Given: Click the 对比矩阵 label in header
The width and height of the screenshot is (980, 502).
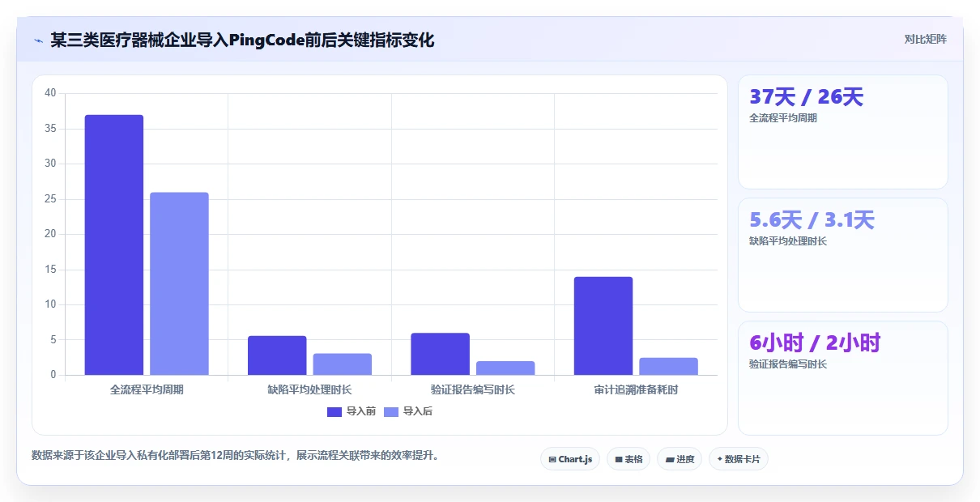Looking at the screenshot, I should click(925, 39).
